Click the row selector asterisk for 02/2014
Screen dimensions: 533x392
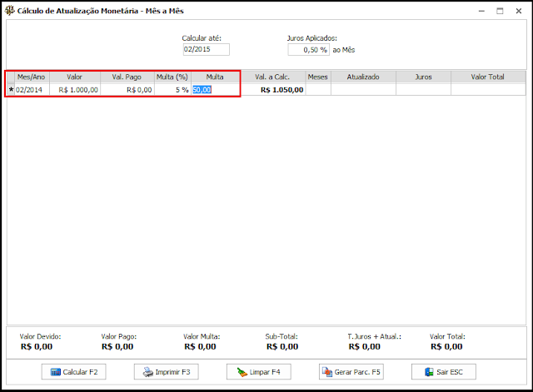[x=11, y=90]
